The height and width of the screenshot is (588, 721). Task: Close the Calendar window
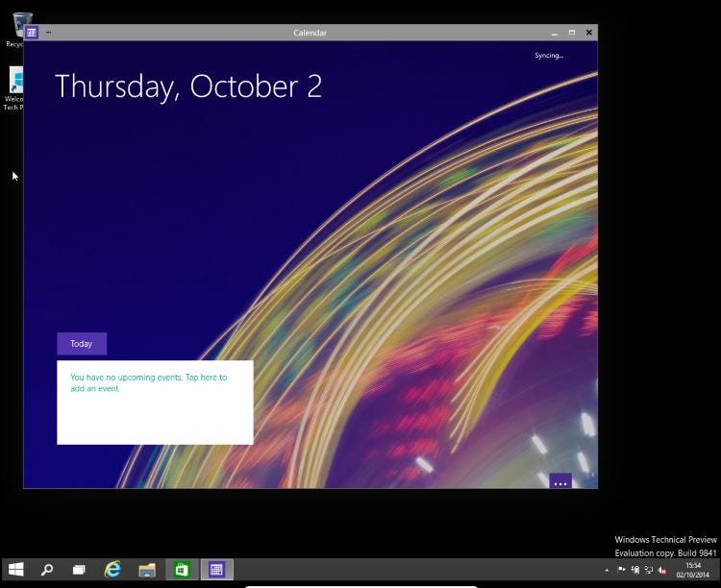[589, 32]
